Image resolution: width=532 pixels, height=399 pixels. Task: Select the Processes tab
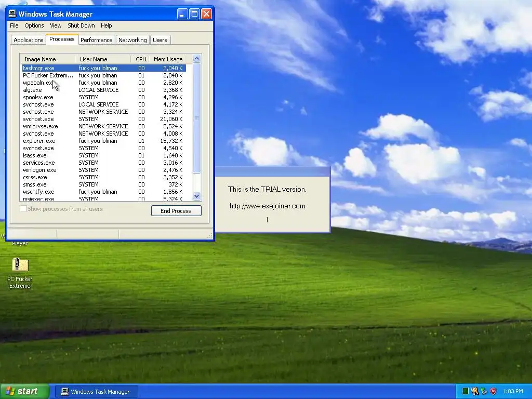(x=62, y=39)
